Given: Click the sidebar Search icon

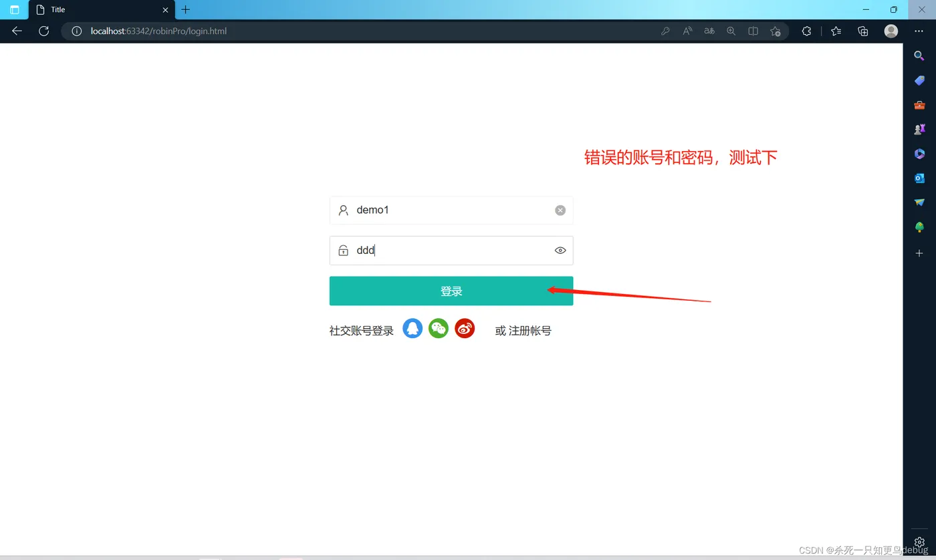Looking at the screenshot, I should pyautogui.click(x=919, y=55).
